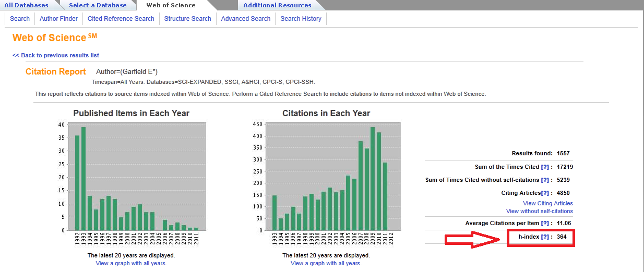This screenshot has height=272, width=644.
Task: Click the Published Items in Each Year title
Action: 132,113
